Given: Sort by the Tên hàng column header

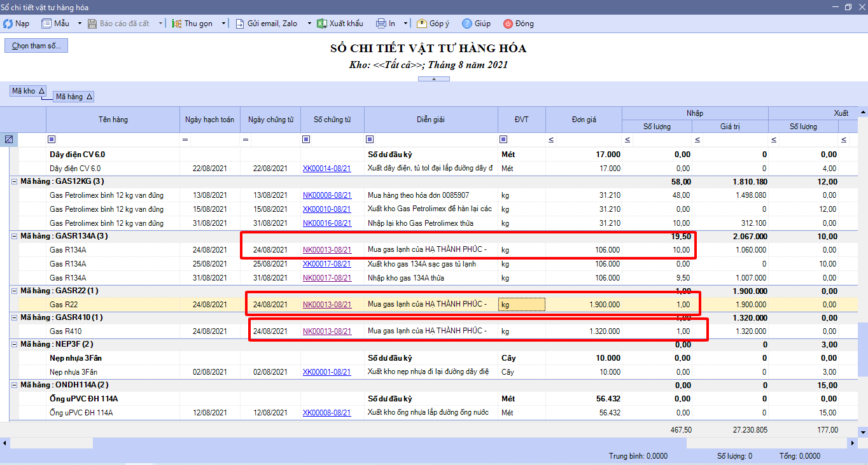Looking at the screenshot, I should [x=113, y=120].
